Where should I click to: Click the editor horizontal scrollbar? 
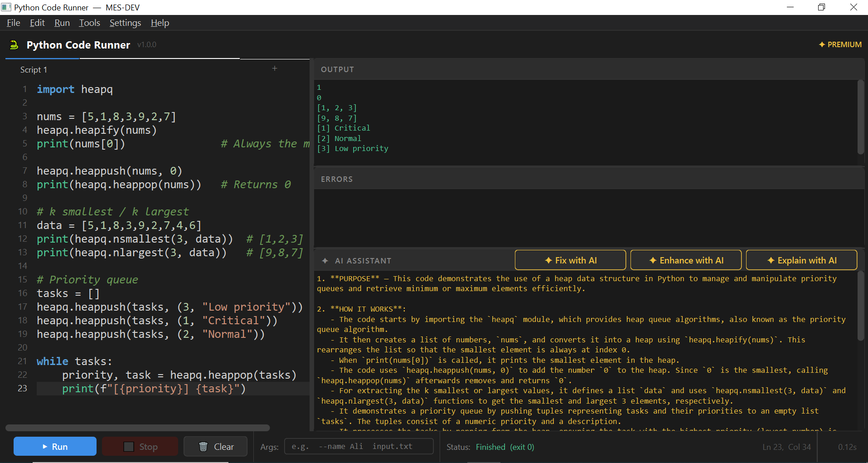tap(138, 428)
